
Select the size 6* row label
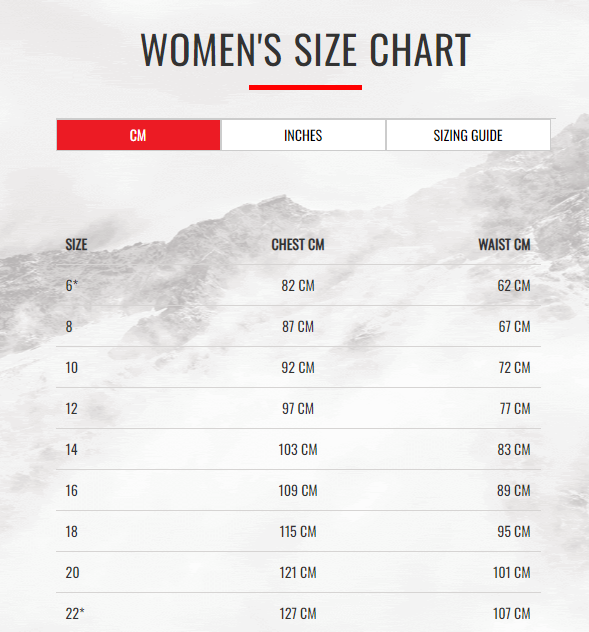[x=71, y=285]
